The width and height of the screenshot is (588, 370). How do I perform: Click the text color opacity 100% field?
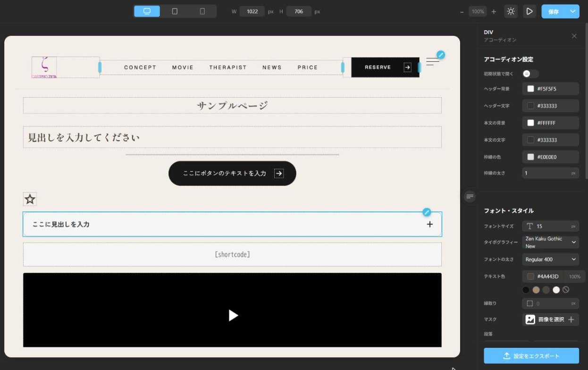pos(574,277)
